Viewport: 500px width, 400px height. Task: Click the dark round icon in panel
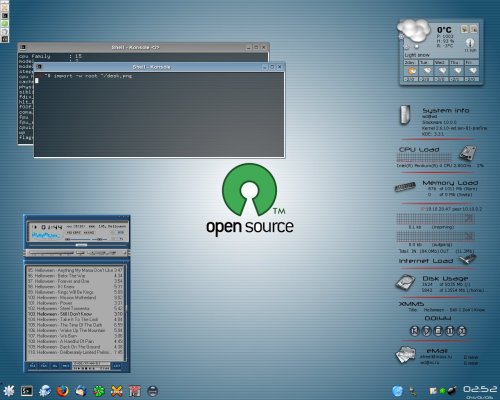[153, 391]
